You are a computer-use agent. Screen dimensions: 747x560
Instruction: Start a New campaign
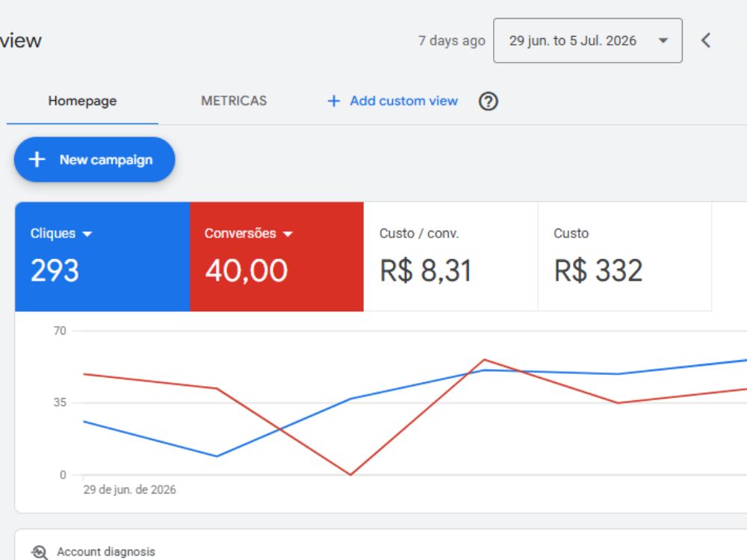pos(94,160)
